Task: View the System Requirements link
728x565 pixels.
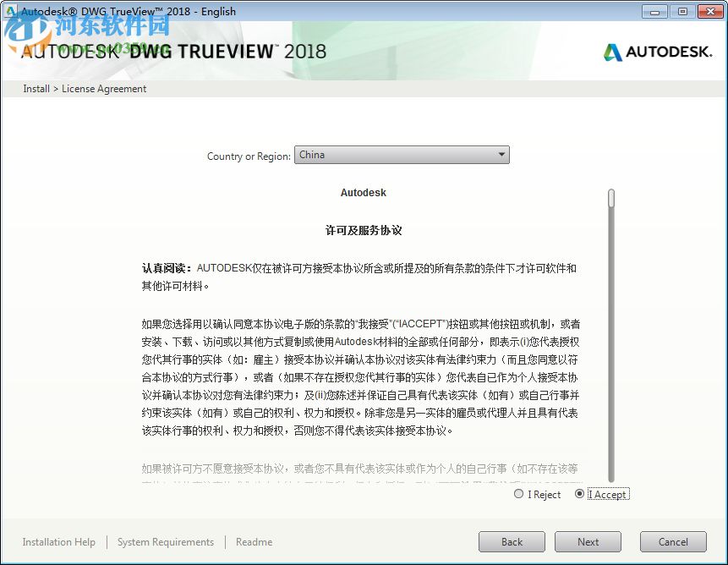Action: pos(166,541)
